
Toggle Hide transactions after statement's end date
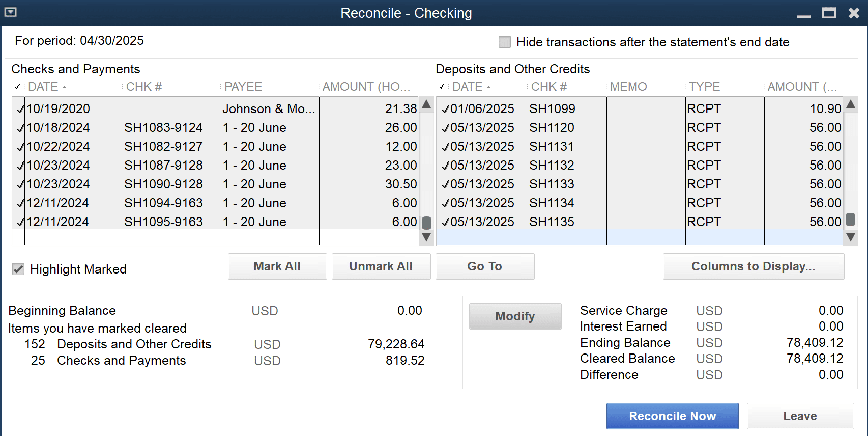(505, 42)
